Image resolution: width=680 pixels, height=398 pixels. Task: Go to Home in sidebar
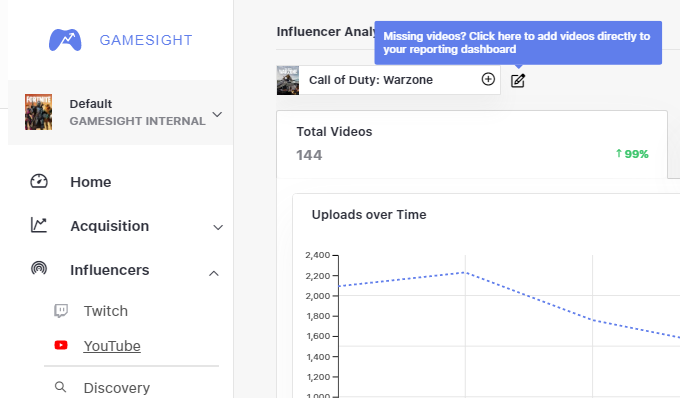(91, 182)
